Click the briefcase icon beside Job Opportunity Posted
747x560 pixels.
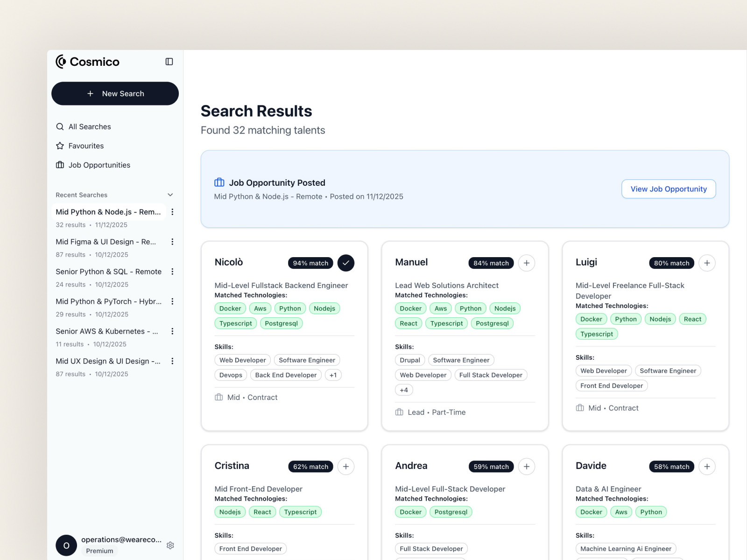click(x=218, y=182)
